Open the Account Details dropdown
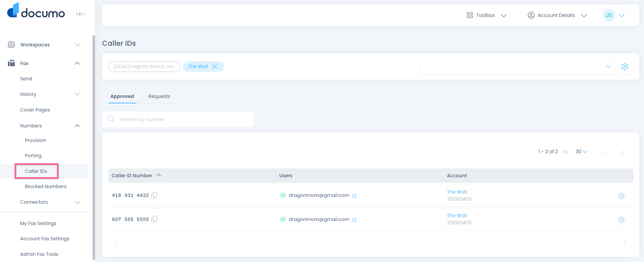 coord(557,15)
